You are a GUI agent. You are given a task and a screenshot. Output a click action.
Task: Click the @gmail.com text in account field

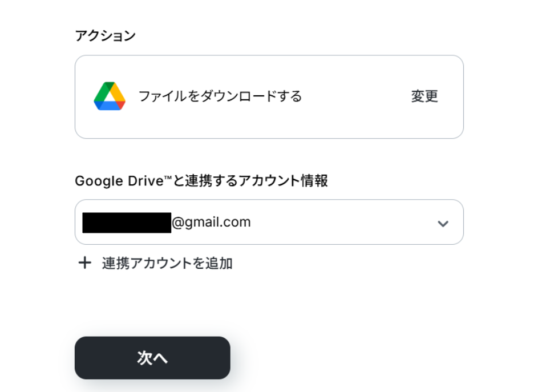point(211,222)
